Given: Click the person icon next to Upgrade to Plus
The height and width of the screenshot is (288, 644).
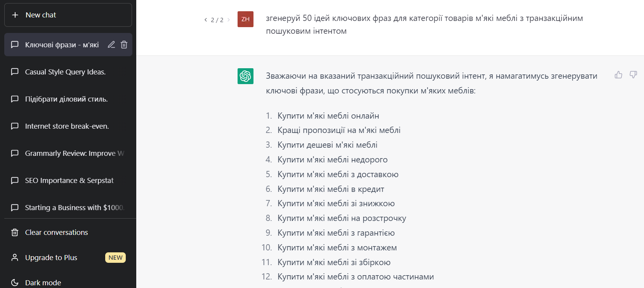Looking at the screenshot, I should tap(15, 257).
